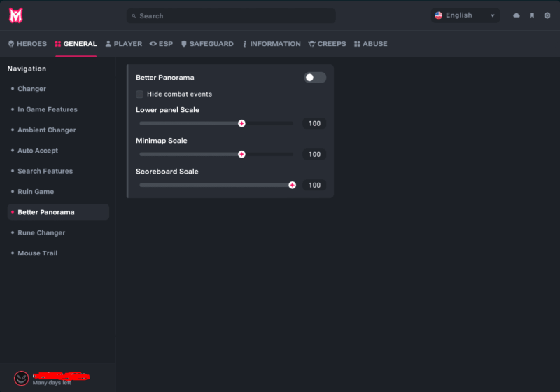
Task: Open the English language dropdown
Action: coord(465,15)
